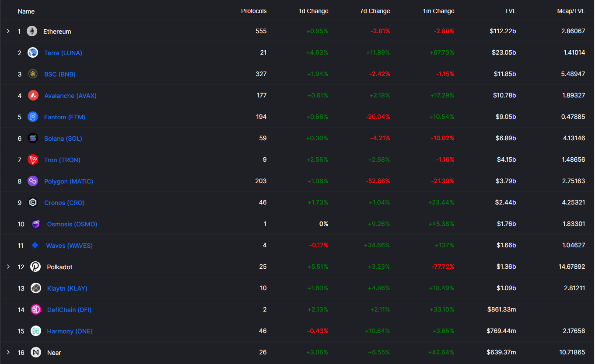Click the Terra (LUNA) logo icon
Image resolution: width=595 pixels, height=364 pixels.
pos(33,52)
